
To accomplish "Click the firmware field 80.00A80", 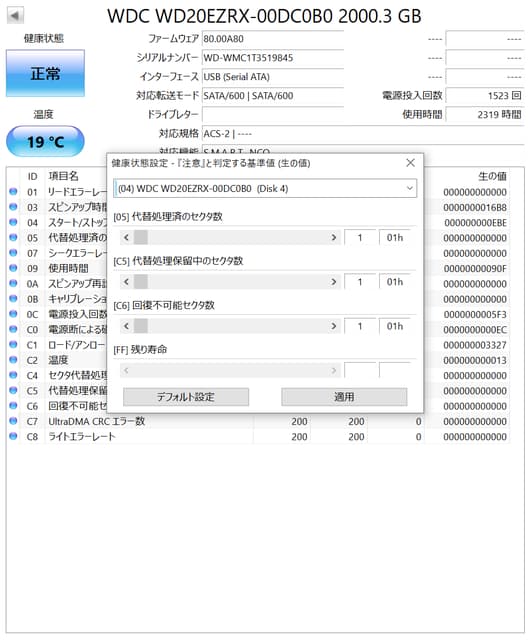I will (273, 39).
